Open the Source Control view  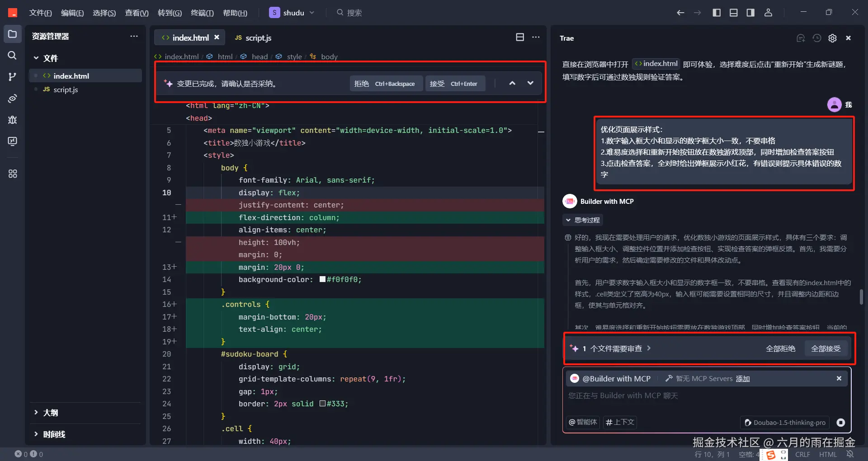(12, 77)
